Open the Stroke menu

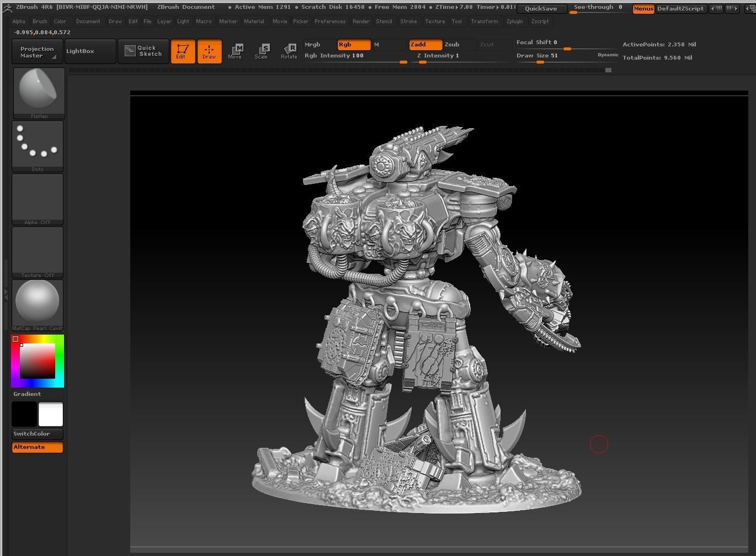[408, 22]
